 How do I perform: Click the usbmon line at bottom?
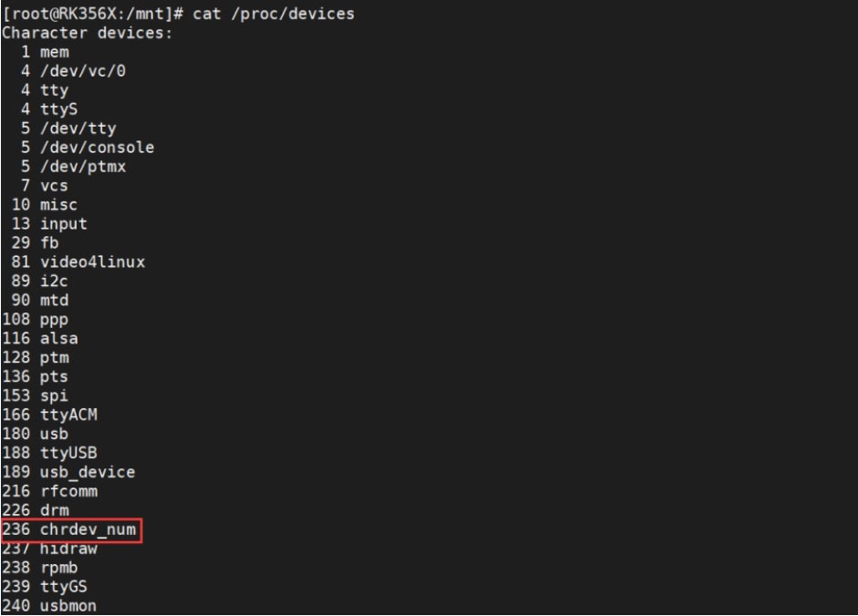[x=49, y=606]
